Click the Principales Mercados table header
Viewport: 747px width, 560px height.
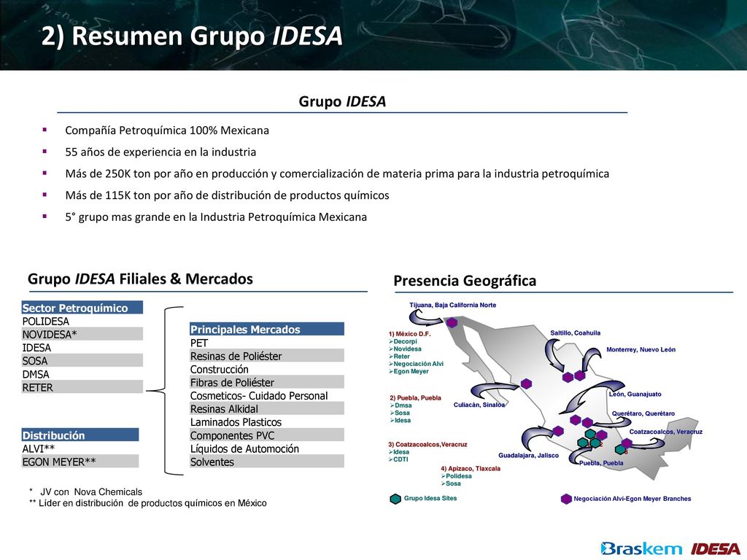tap(267, 329)
